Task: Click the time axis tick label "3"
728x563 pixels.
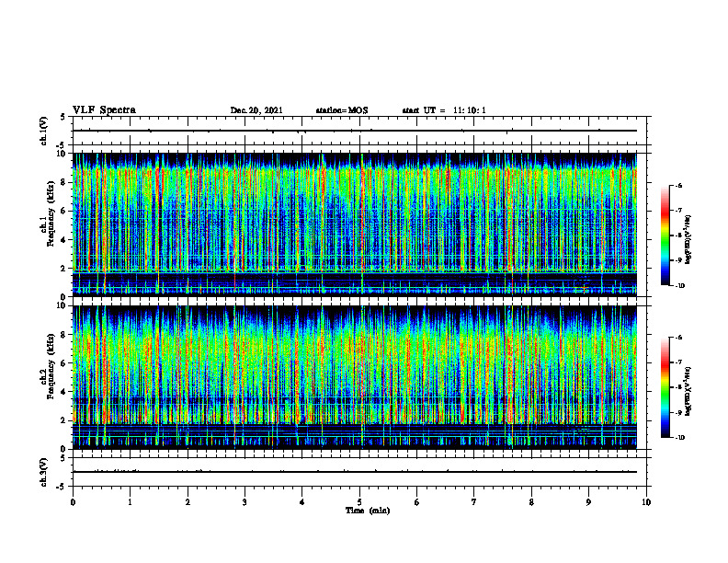Action: tap(245, 502)
